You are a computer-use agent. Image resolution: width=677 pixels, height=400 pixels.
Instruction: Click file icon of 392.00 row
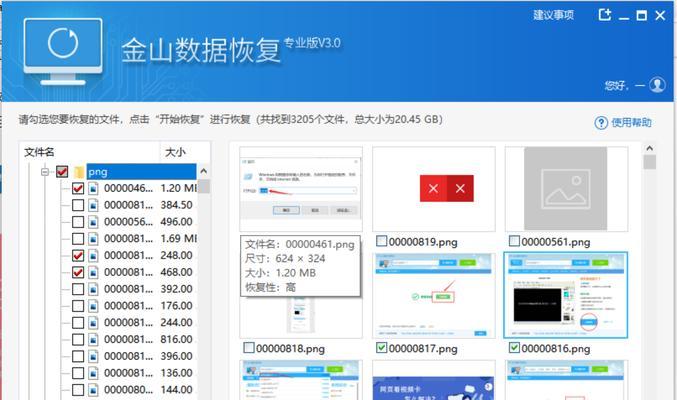[x=93, y=289]
